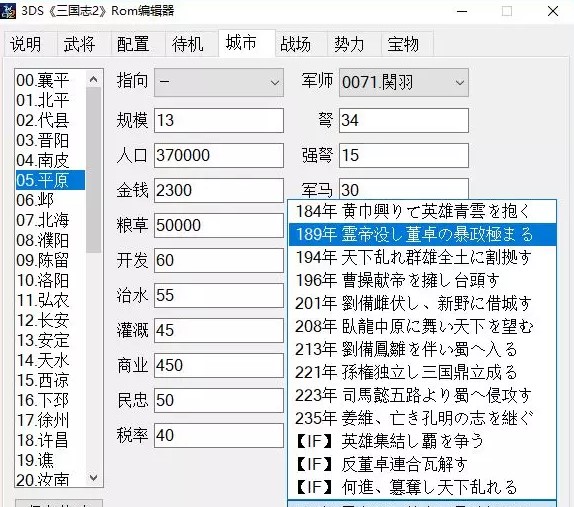
Task: Select 06.邺 in the city list
Action: [x=50, y=200]
